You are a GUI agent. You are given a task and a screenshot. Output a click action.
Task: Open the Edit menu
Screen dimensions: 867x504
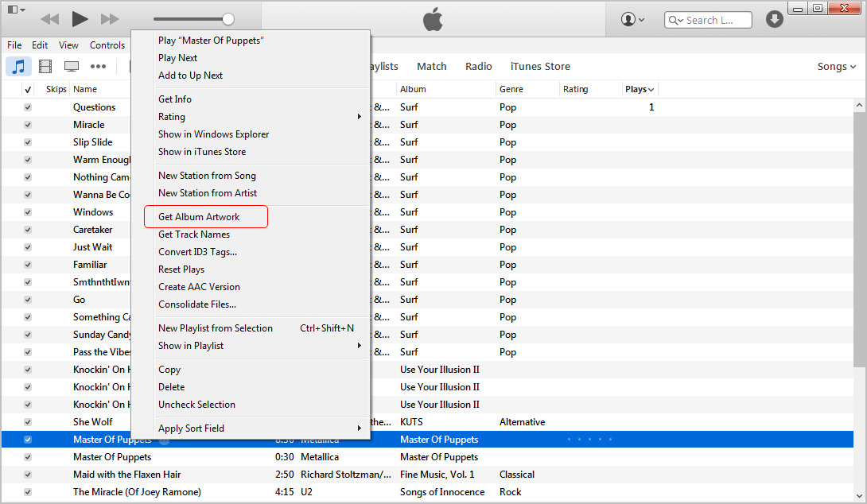(x=39, y=45)
